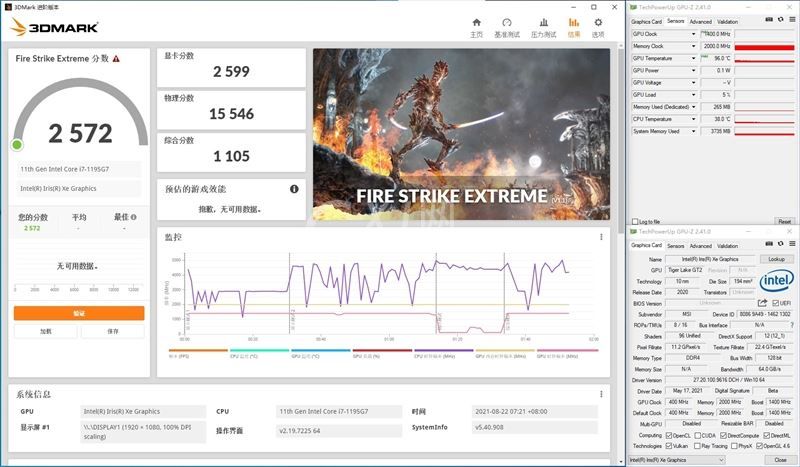
Task: Open the GPU Voltage sensor dropdown
Action: pos(693,83)
